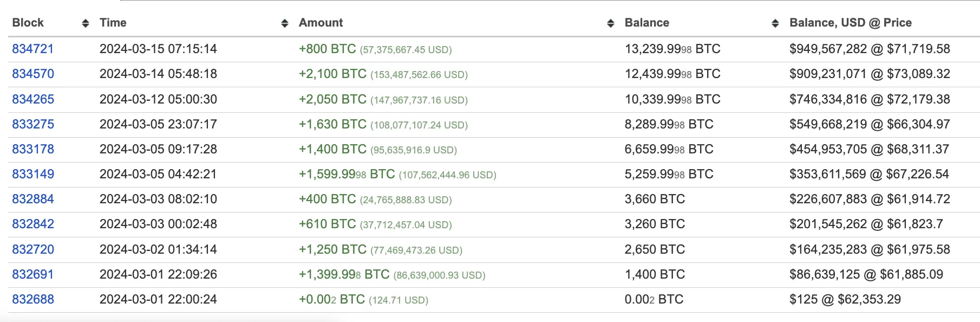
Task: Sort table by Balance header
Action: click(647, 23)
